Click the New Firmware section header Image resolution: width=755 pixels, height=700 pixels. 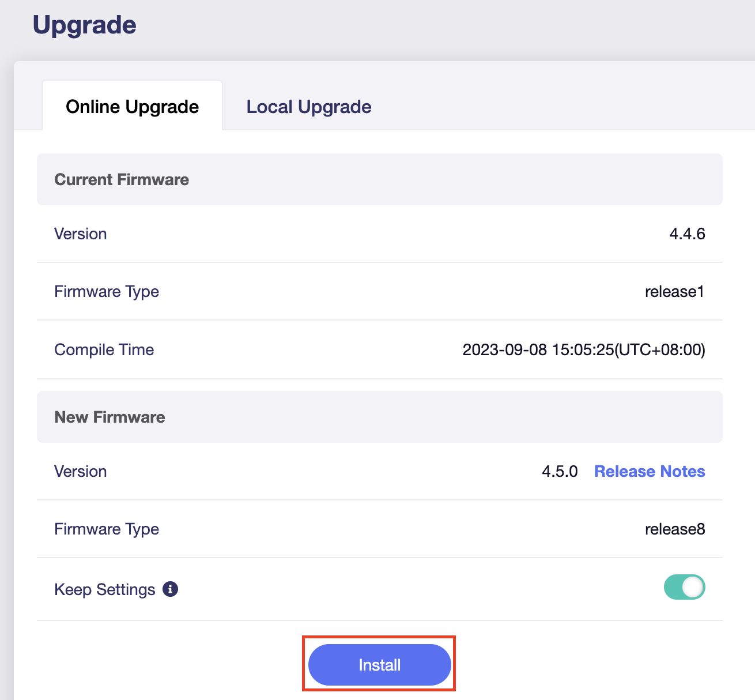tap(110, 417)
